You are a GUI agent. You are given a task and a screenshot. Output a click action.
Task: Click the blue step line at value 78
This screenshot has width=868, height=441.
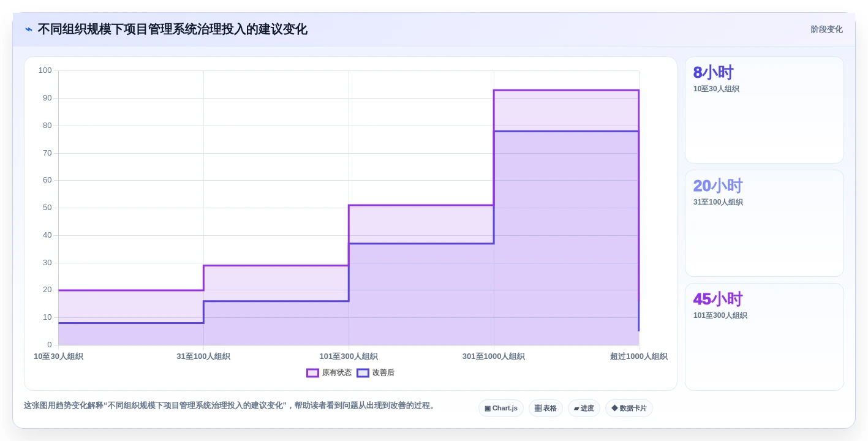(566, 131)
